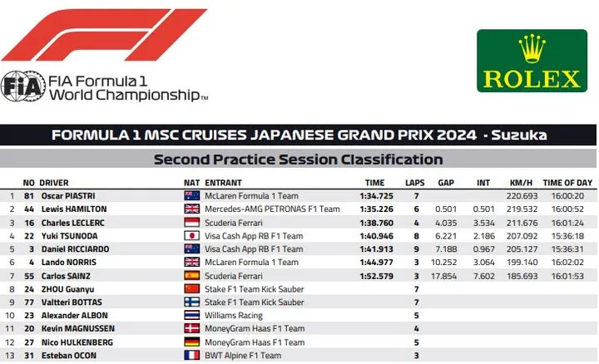599x364 pixels.
Task: Click the Second Practice Session Classification heading
Action: pyautogui.click(x=299, y=159)
